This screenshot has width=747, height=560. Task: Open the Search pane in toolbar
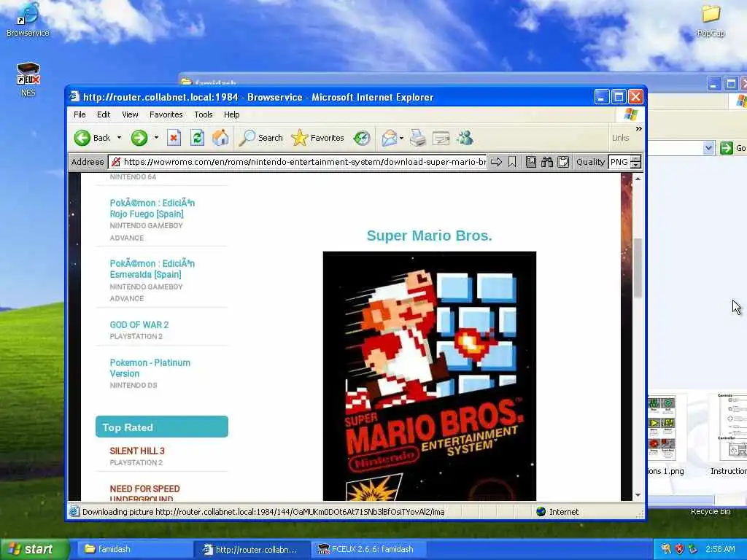(260, 138)
